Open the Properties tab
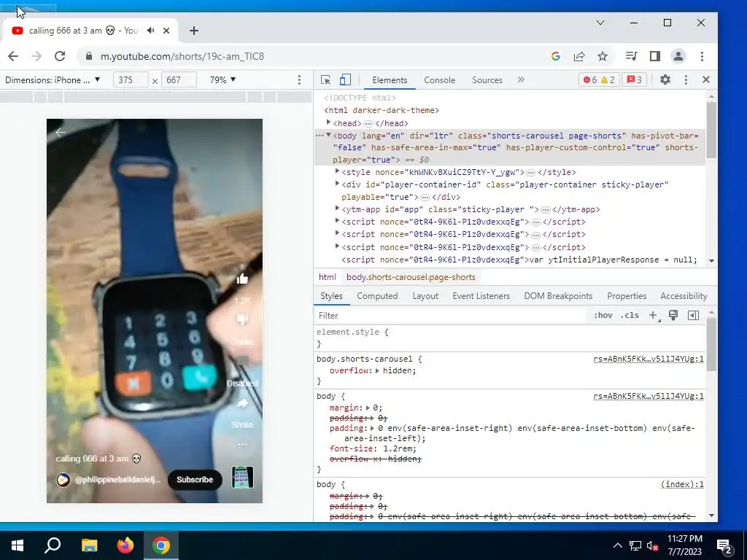Viewport: 747px width, 560px height. pyautogui.click(x=627, y=296)
